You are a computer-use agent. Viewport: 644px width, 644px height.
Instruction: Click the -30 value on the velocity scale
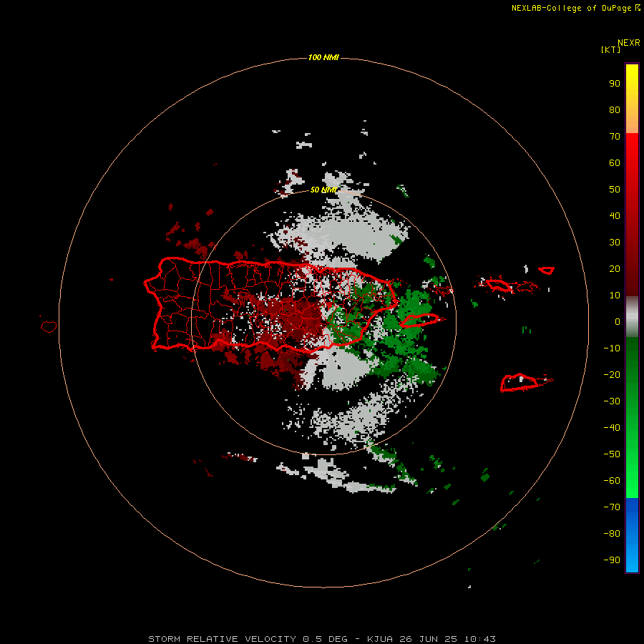[x=612, y=401]
